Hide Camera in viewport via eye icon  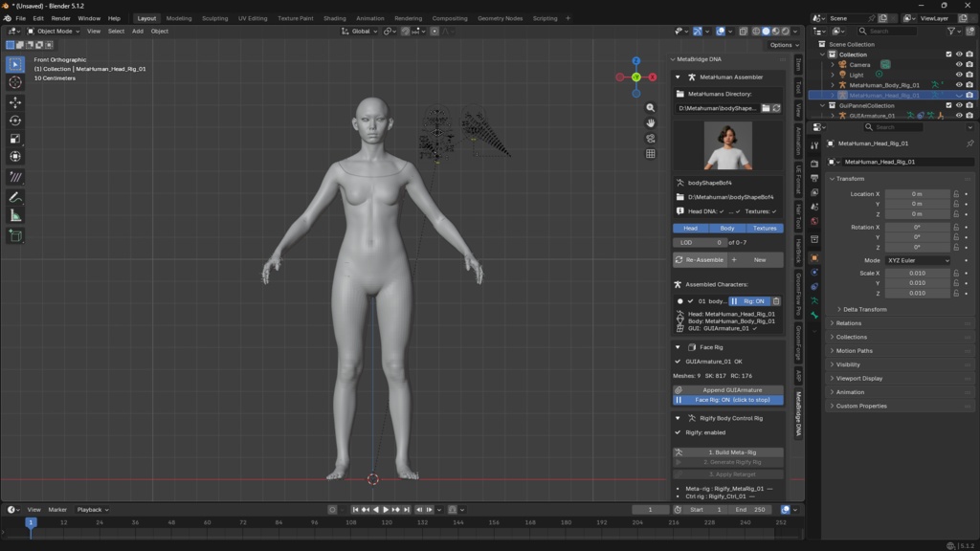click(959, 64)
